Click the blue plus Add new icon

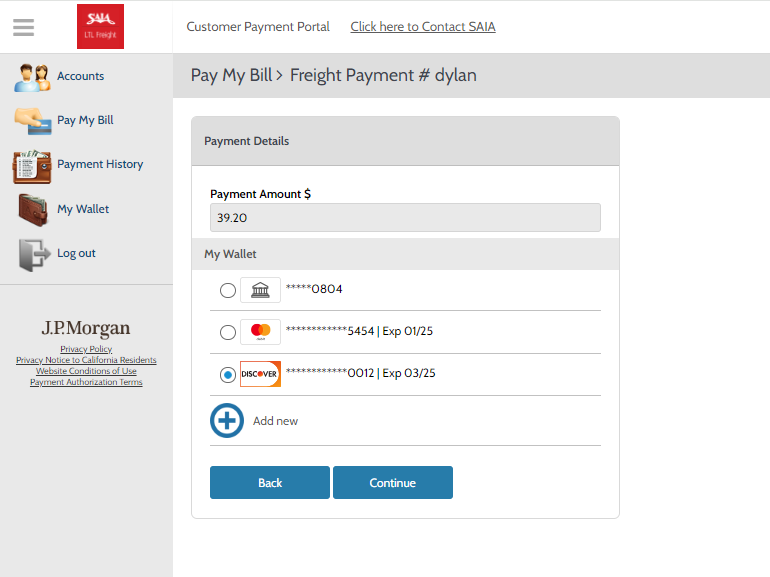227,420
